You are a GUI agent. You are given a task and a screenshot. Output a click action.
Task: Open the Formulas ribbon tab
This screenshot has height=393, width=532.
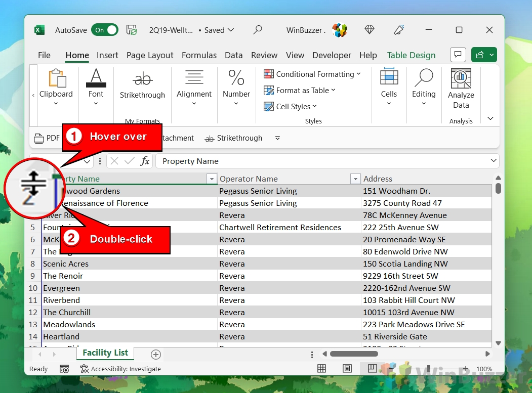coord(199,55)
